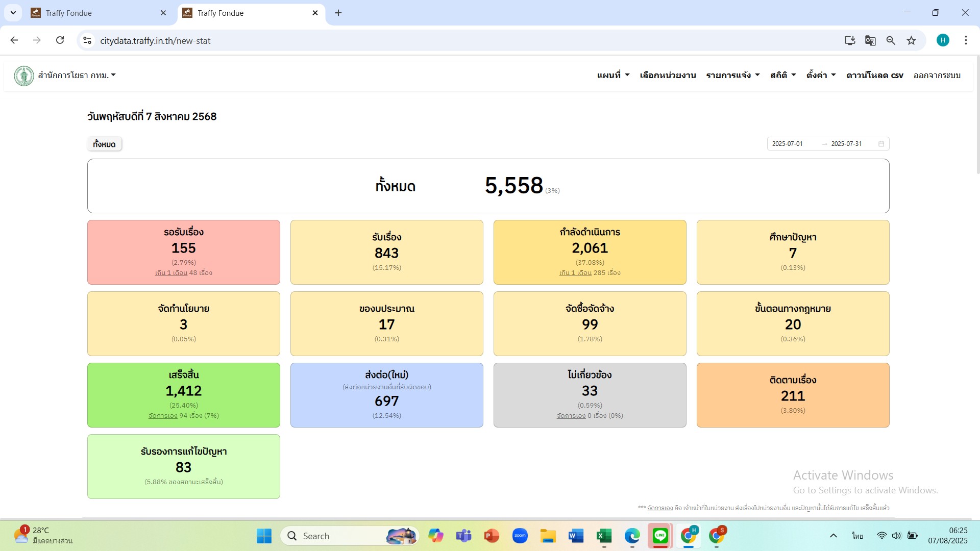Close the first Traffy Fondue tab
Viewport: 980px width, 551px height.
[x=163, y=13]
